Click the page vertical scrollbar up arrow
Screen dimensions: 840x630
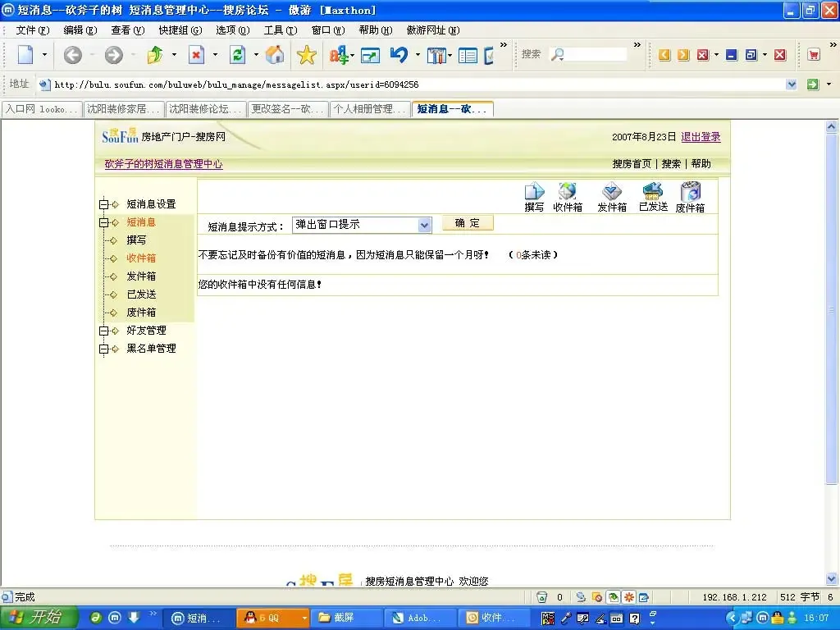tap(832, 127)
